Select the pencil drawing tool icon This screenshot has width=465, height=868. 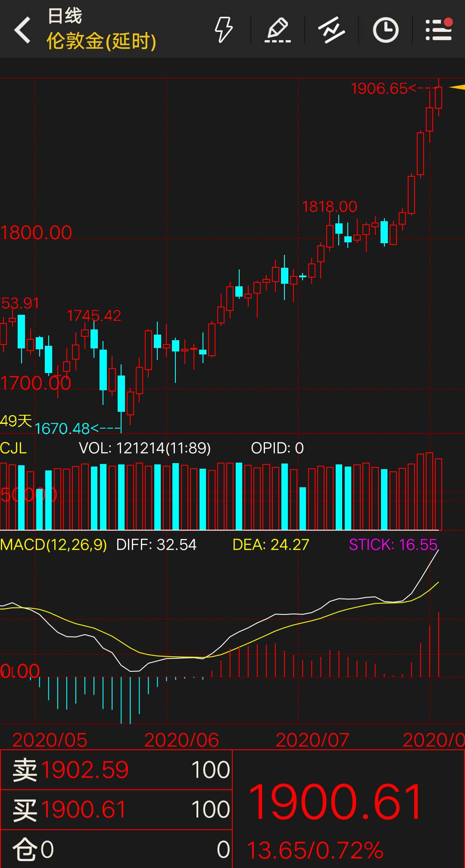(x=278, y=30)
